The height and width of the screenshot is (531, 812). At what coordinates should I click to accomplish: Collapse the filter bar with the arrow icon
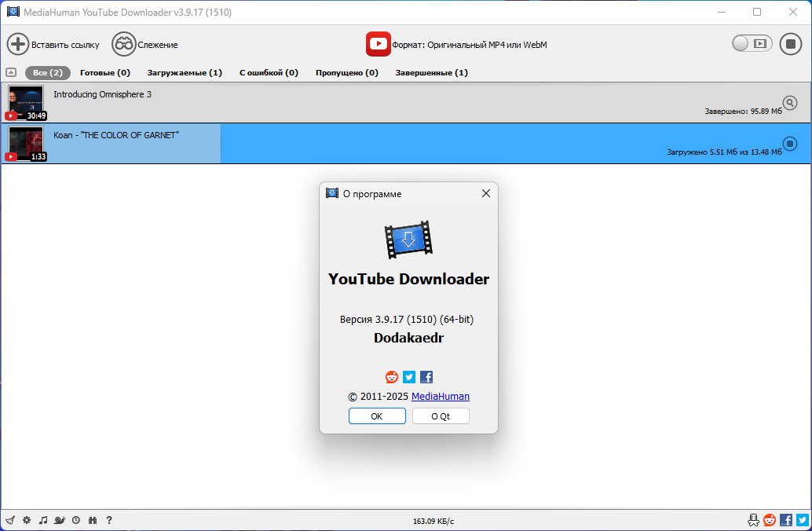[11, 72]
